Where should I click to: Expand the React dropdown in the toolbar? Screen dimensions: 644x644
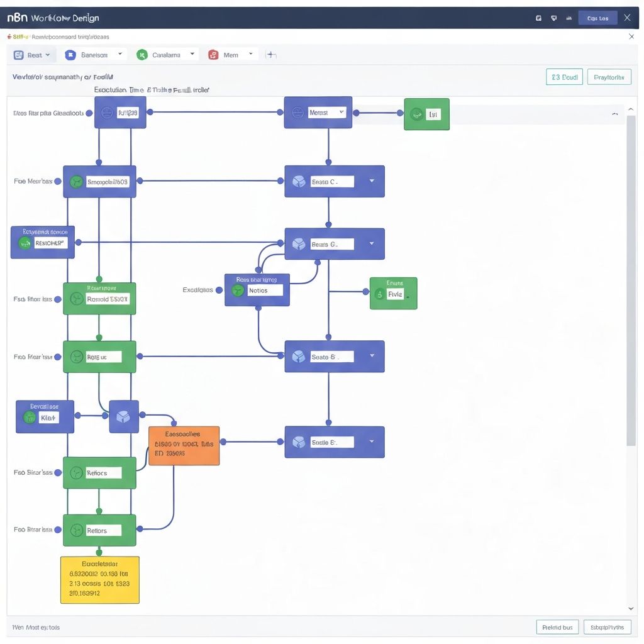[x=47, y=55]
